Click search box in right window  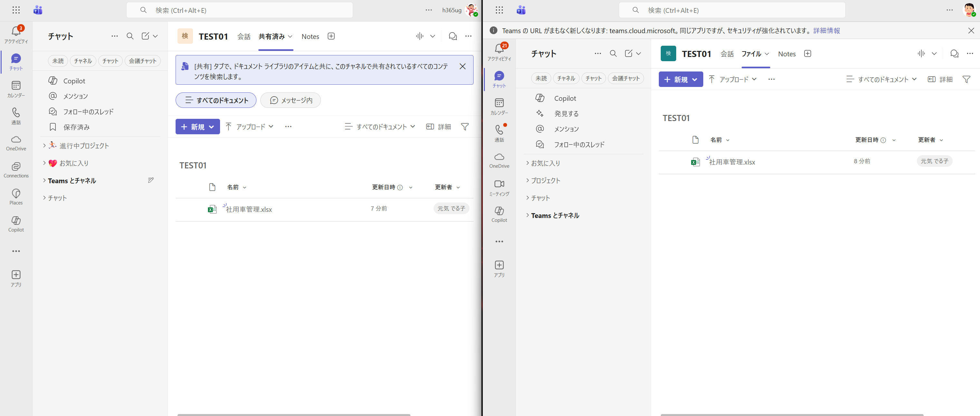[x=732, y=10]
